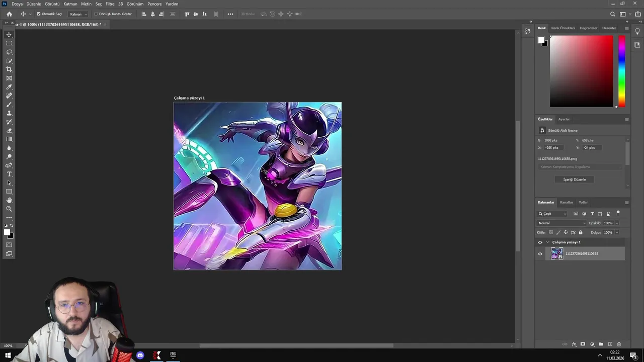The image size is (644, 362).
Task: Open the Opaklık slider dropdown arrow
Action: click(617, 223)
